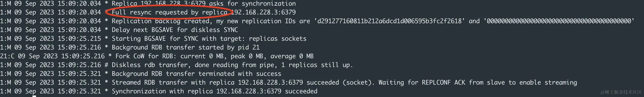This screenshot has height=97, width=644.
Task: Click the watermark text at bottom right corner
Action: pos(621,92)
